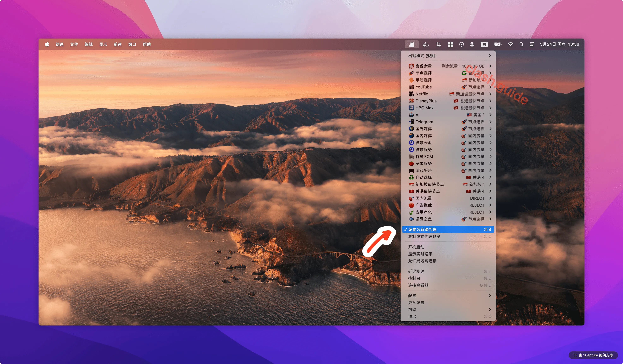Expand the 帮助 submenu chevron in ClashX menu

(490, 309)
